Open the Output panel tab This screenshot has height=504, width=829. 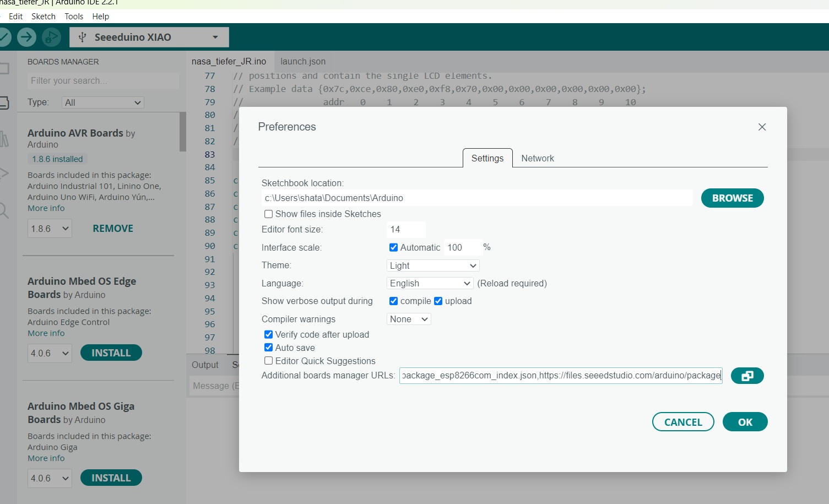[205, 365]
